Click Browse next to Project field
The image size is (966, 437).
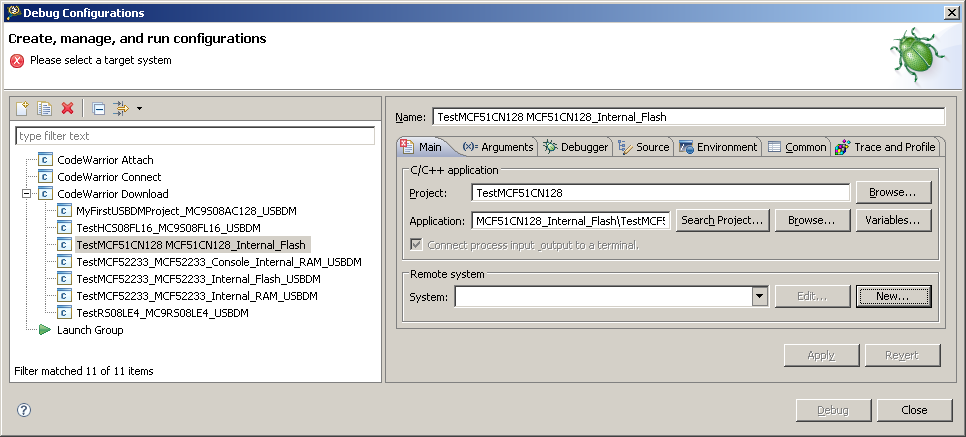pyautogui.click(x=893, y=192)
